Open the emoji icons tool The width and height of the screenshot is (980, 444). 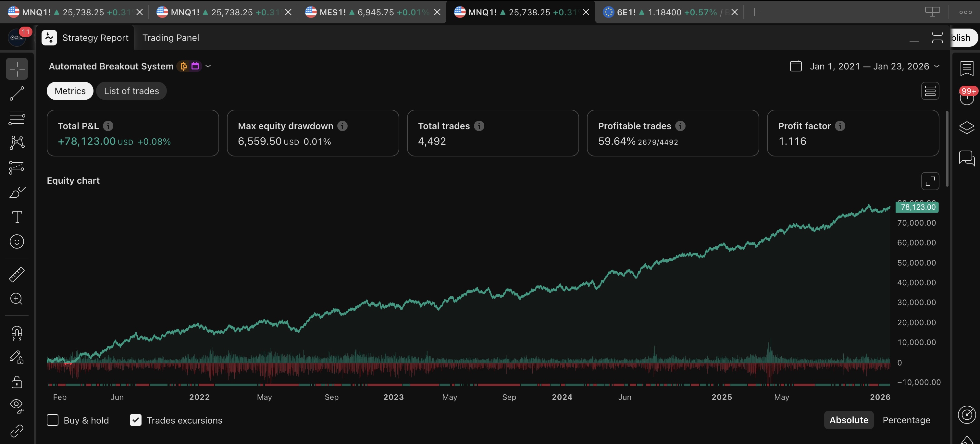click(x=17, y=241)
